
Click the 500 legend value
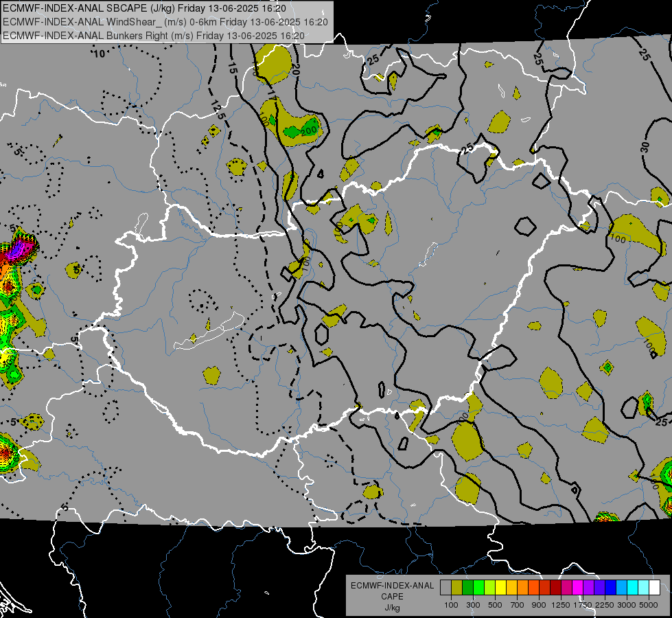[495, 605]
